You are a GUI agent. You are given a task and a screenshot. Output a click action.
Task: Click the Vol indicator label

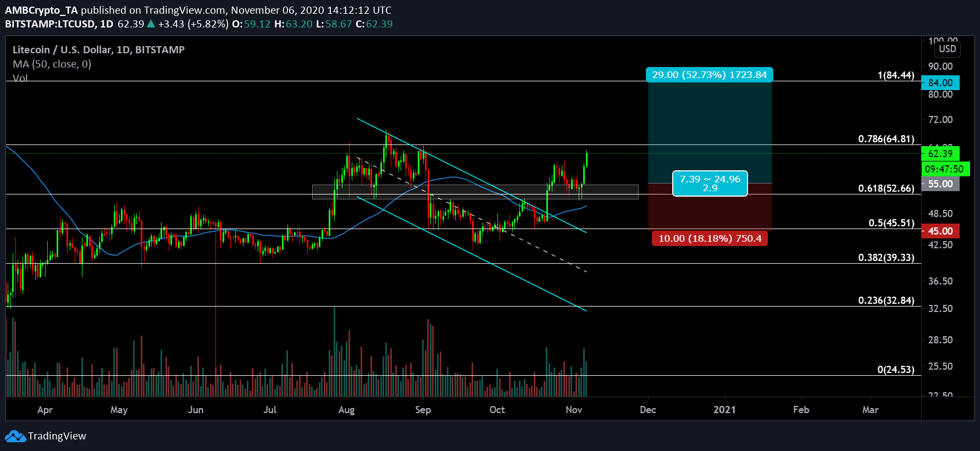20,78
